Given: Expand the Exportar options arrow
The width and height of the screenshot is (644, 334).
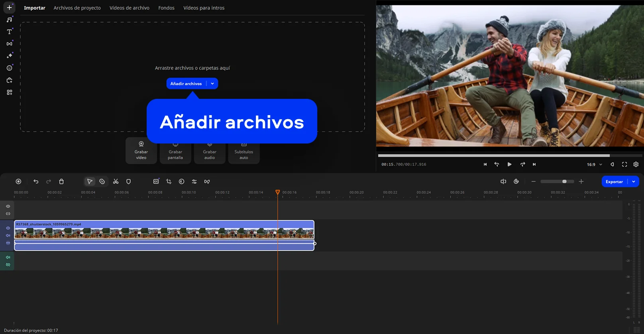Looking at the screenshot, I should click(x=634, y=181).
